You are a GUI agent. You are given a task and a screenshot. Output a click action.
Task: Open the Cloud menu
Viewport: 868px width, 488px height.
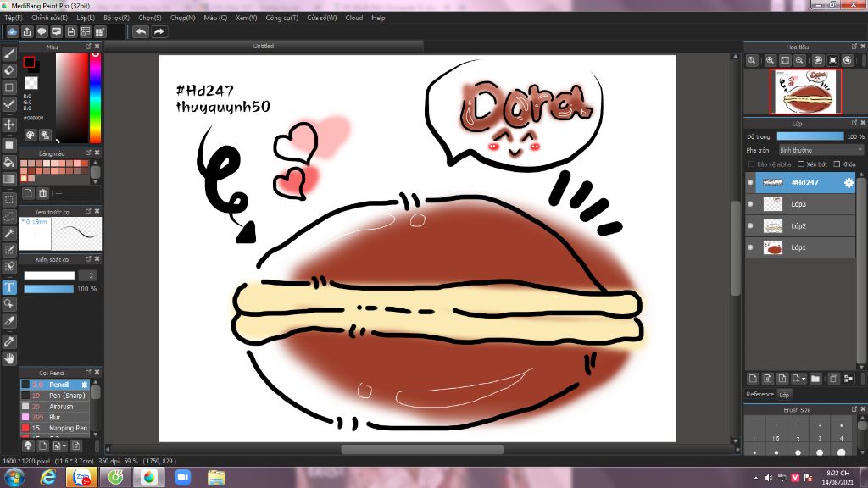[x=353, y=18]
